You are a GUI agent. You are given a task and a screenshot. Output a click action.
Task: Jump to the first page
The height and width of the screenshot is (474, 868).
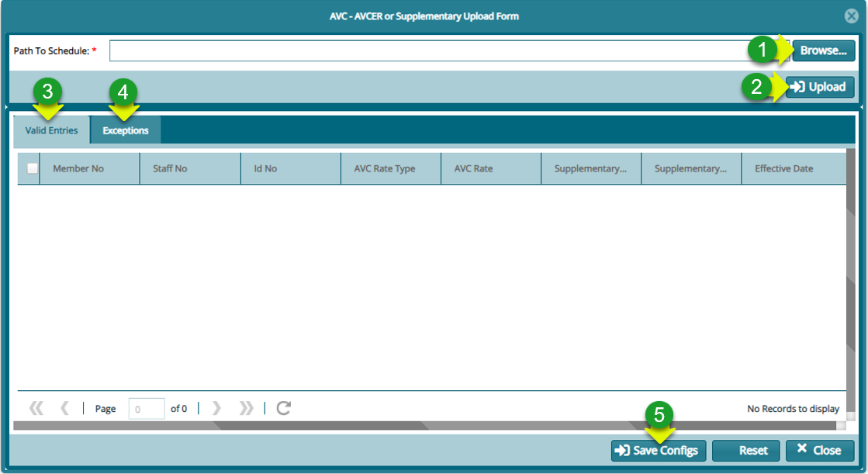tap(38, 408)
